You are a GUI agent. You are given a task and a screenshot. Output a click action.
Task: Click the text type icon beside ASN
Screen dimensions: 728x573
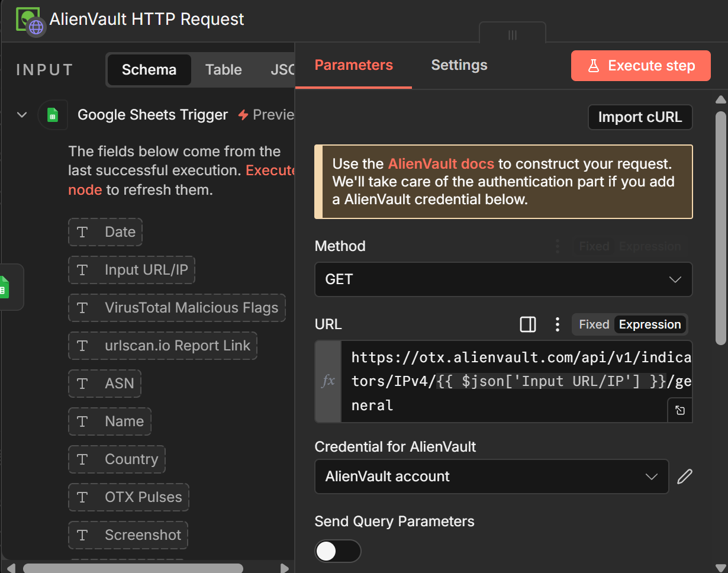(82, 384)
